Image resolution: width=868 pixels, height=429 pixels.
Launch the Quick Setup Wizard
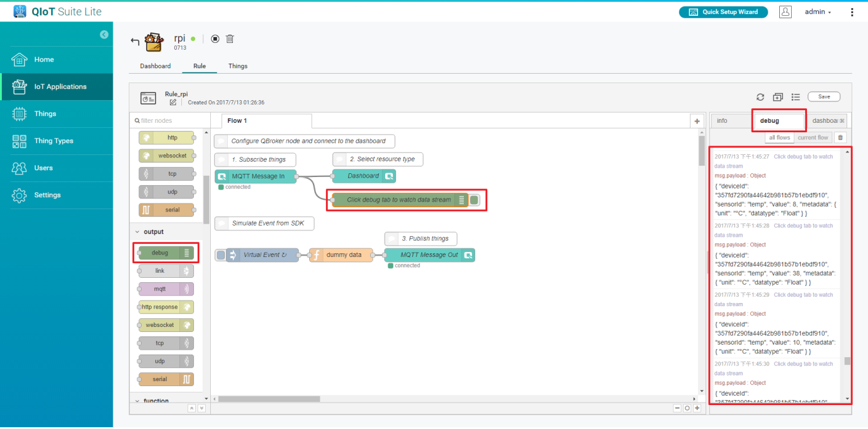tap(723, 12)
